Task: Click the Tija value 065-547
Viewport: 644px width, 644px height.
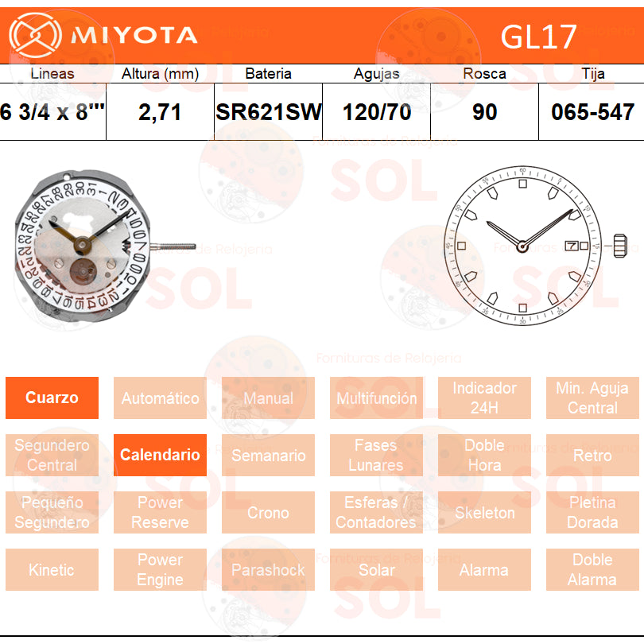Action: click(592, 112)
